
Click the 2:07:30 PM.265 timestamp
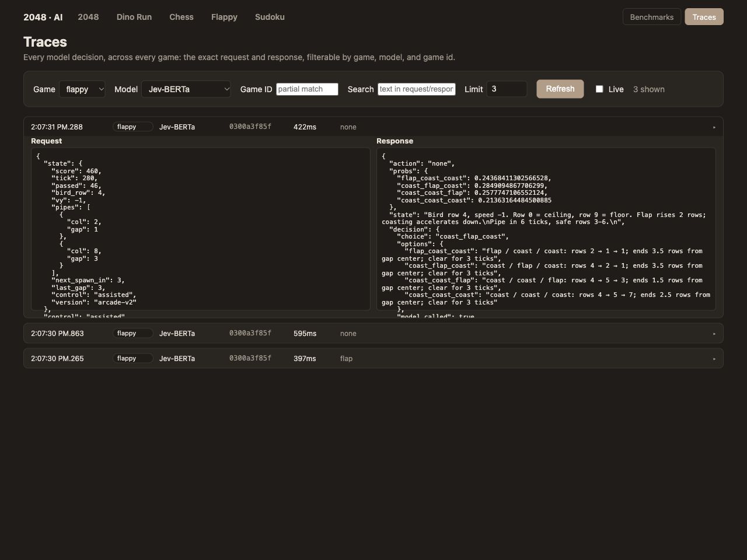coord(57,358)
